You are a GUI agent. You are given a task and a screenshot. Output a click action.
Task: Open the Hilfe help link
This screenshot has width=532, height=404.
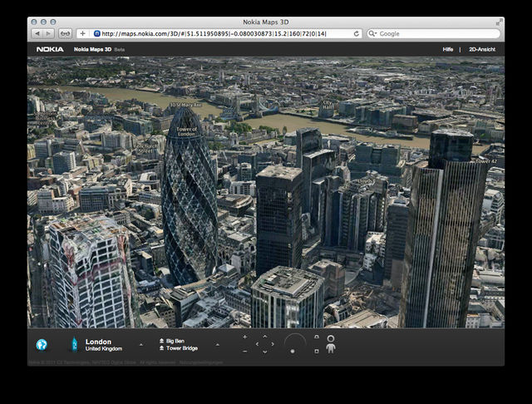tap(448, 50)
